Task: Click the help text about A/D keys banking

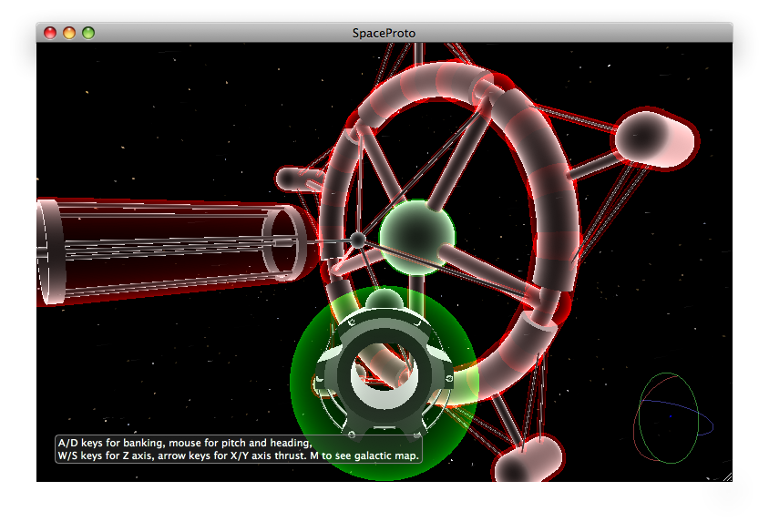Action: (x=185, y=443)
